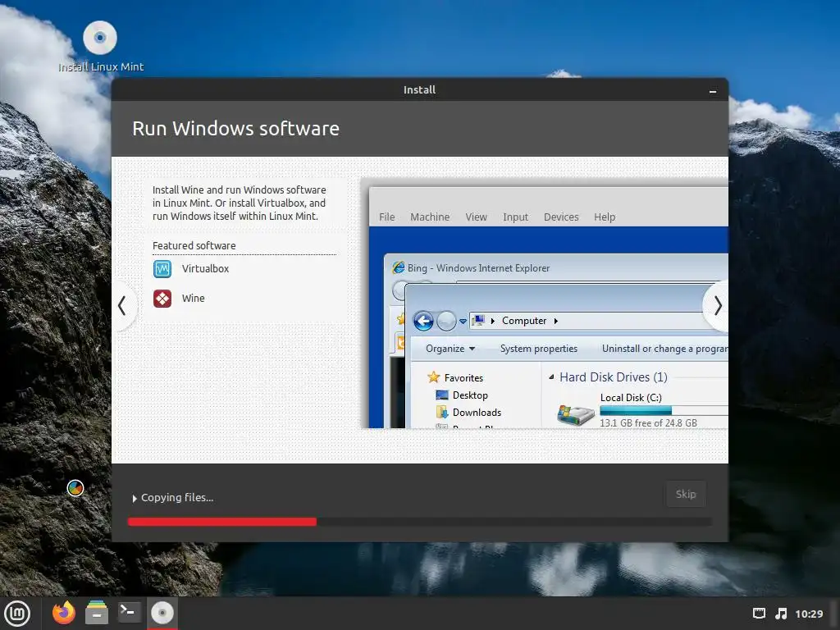Image resolution: width=840 pixels, height=630 pixels.
Task: Collapse the Hard Disk Drives group
Action: 551,377
